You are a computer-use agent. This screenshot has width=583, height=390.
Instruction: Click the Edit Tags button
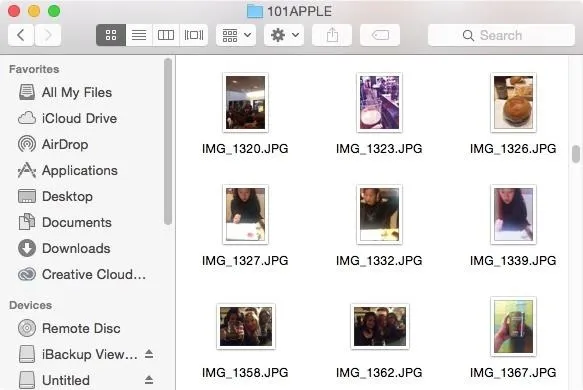pos(380,35)
